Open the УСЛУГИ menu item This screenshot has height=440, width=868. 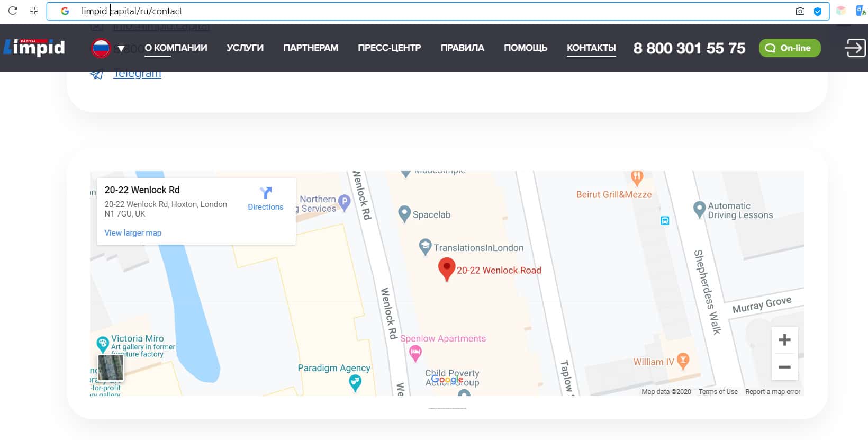point(245,48)
